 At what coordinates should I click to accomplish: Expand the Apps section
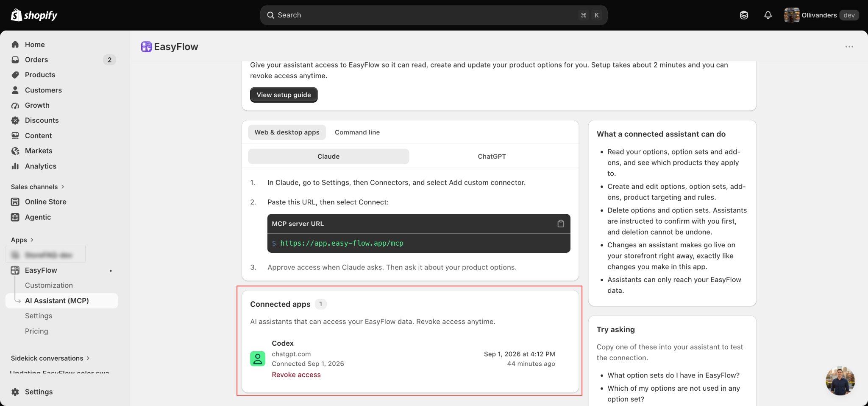coord(22,240)
